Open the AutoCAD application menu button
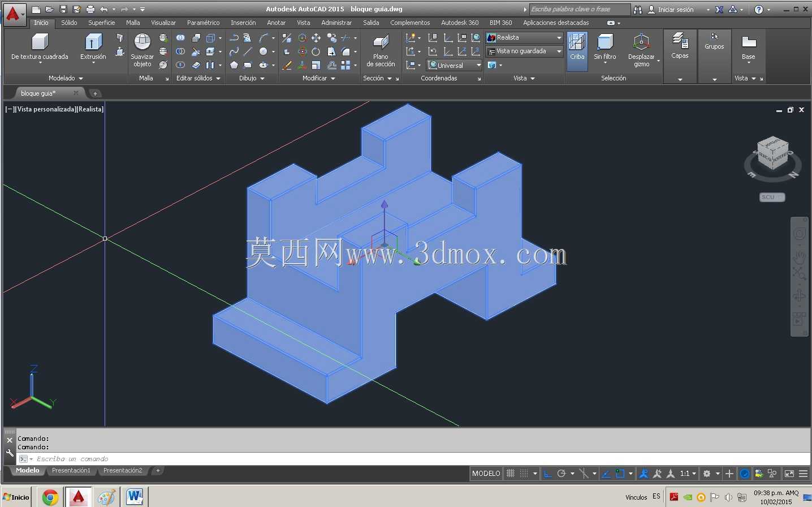The width and height of the screenshot is (812, 507). click(14, 14)
